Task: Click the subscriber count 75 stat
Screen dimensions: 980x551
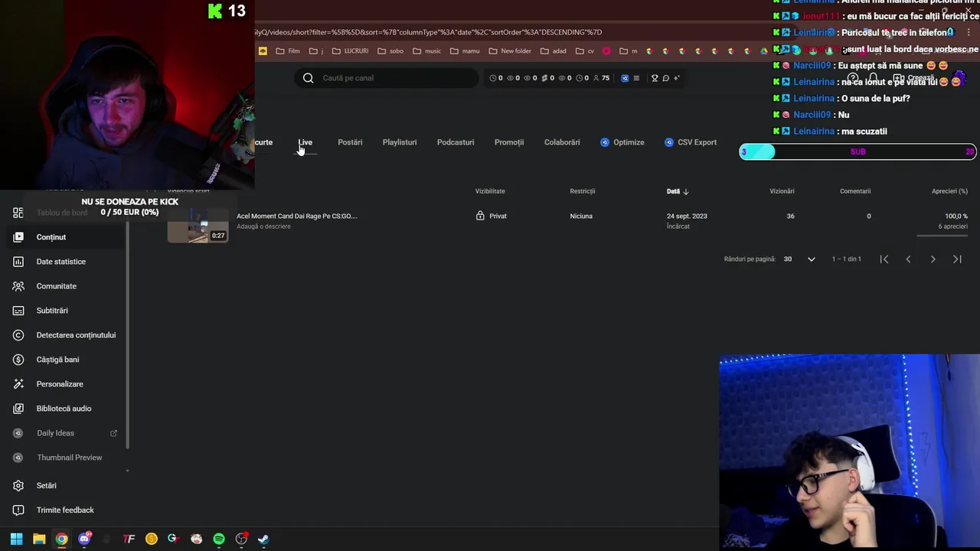Action: 602,78
